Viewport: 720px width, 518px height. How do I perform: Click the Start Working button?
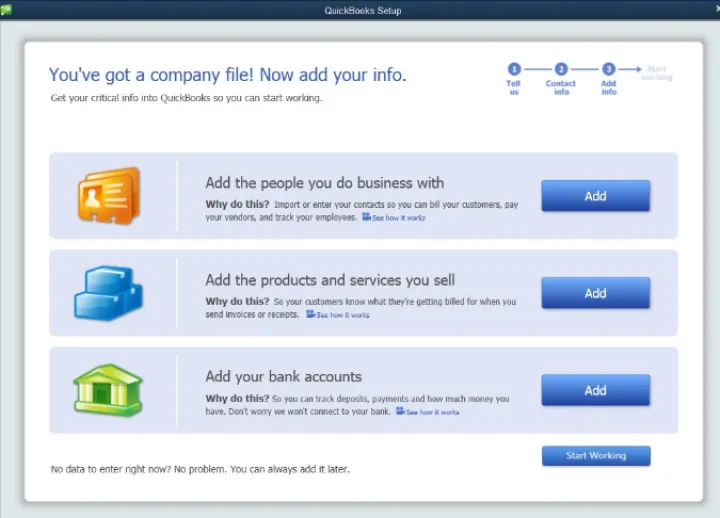595,456
